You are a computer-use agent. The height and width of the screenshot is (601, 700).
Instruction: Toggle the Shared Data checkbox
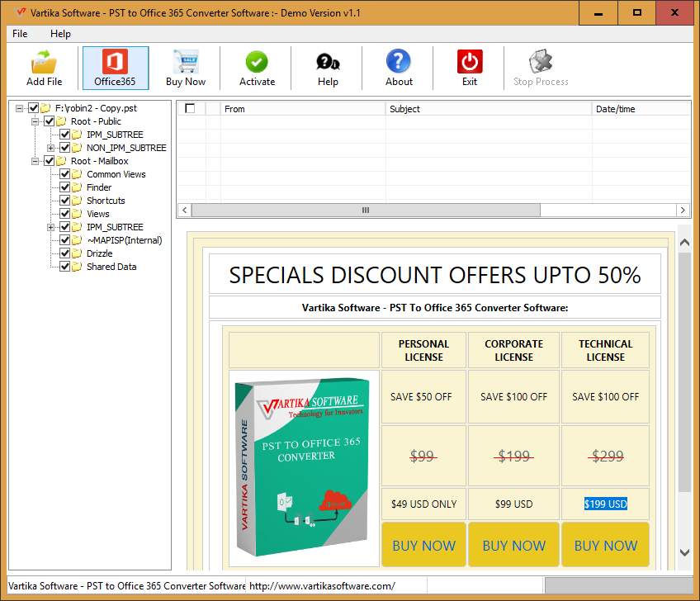64,267
